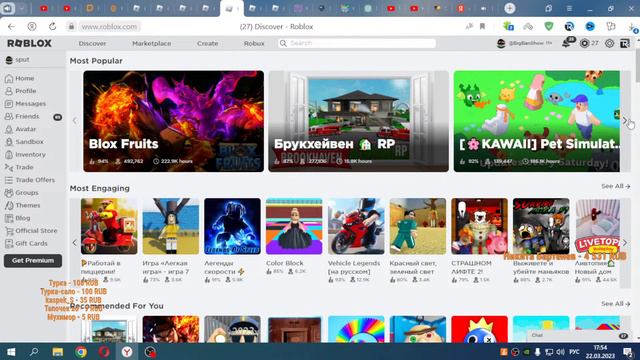Open the account avatar in top bar
640x360 pixels.
[x=501, y=43]
